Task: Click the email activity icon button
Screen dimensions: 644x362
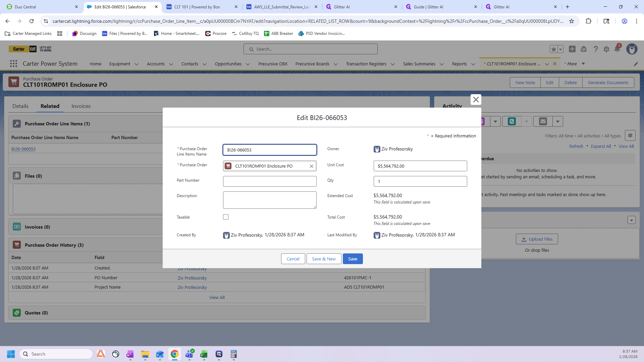Action: 543,121
